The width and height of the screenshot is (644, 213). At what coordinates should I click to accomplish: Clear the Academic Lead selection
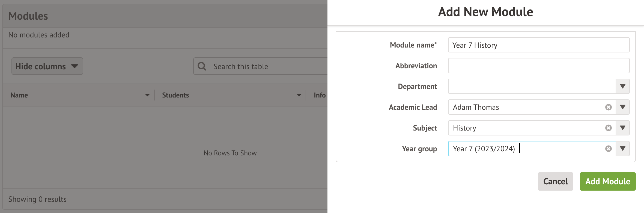coord(608,107)
